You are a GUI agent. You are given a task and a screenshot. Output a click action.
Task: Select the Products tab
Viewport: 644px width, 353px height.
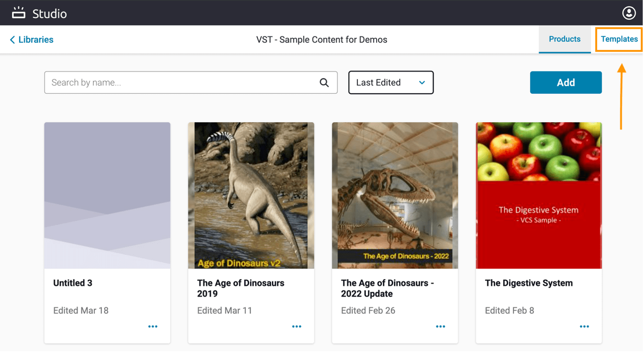pyautogui.click(x=565, y=39)
